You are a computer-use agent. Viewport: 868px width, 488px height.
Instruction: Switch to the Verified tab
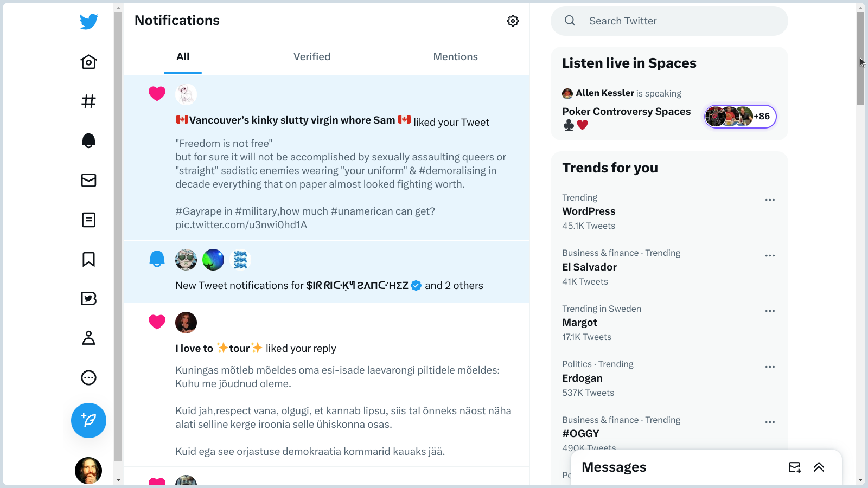click(312, 57)
